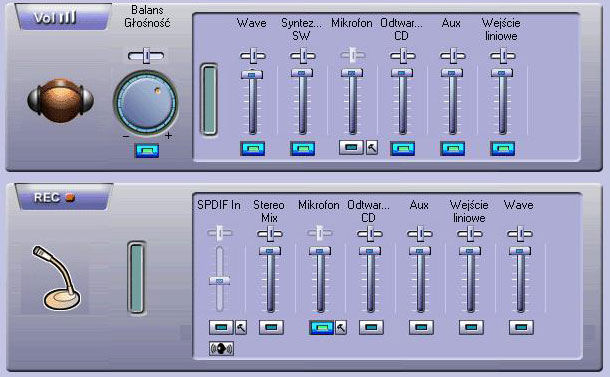Click playback Wejście liniowe volume fader handle
The width and height of the screenshot is (610, 377).
502,73
